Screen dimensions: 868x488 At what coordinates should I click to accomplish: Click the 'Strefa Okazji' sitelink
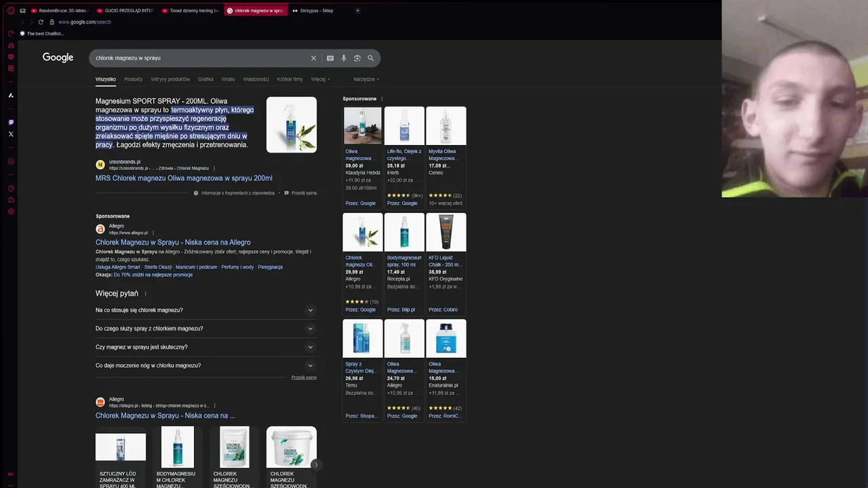tap(158, 267)
